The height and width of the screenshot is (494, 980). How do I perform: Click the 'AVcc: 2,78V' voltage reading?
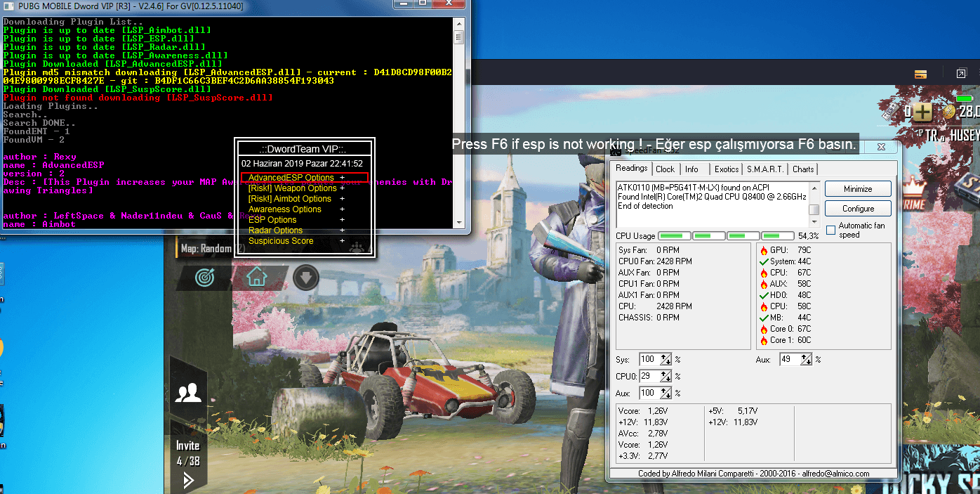(643, 434)
